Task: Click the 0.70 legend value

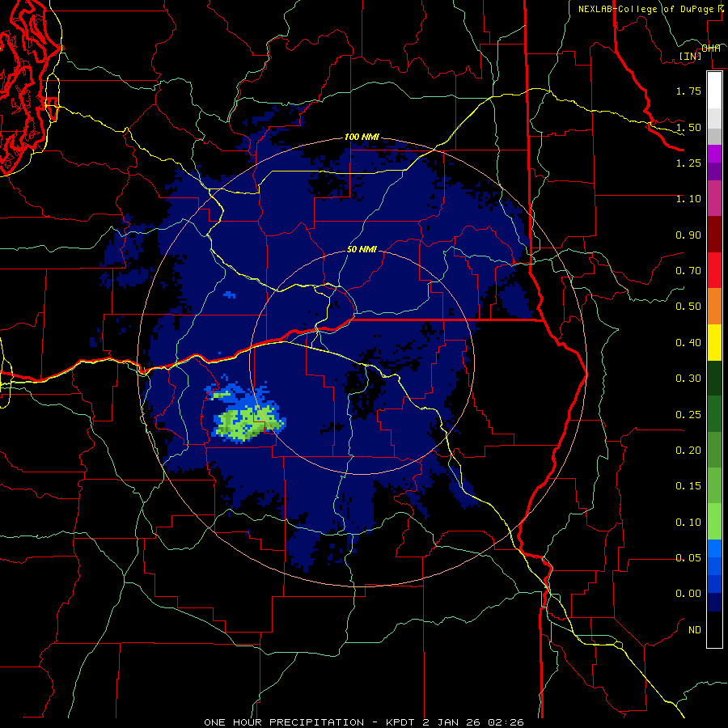Action: [688, 271]
